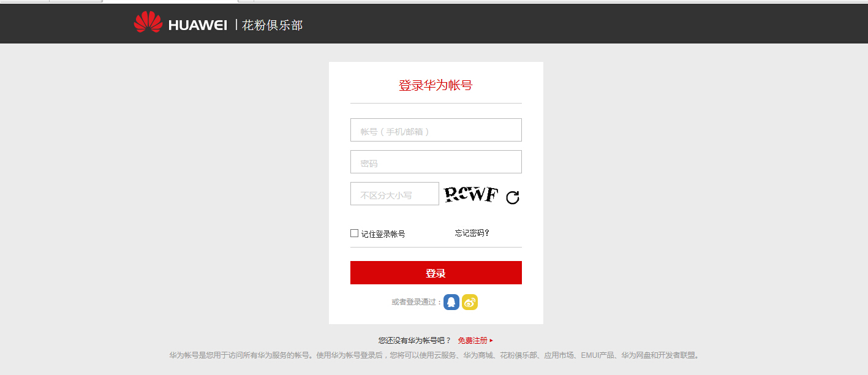Refresh the captcha with the circular arrow
The image size is (868, 375).
click(x=513, y=197)
